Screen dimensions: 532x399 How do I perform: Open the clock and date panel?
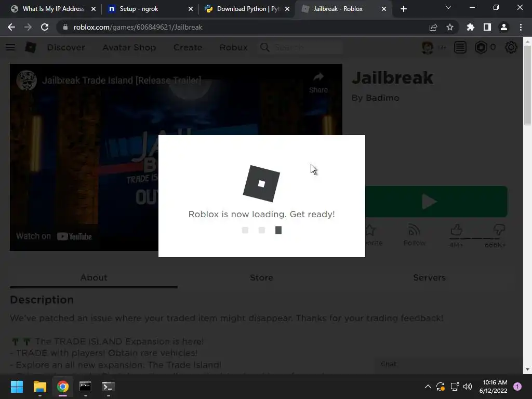[494, 387]
